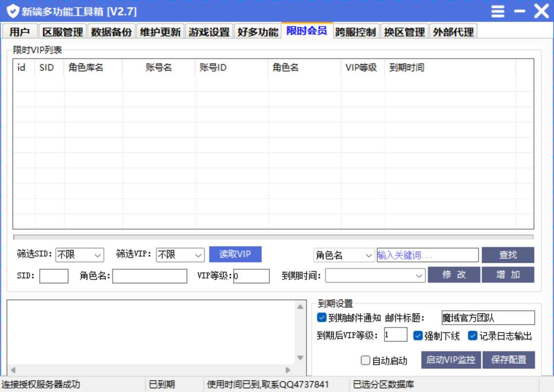554x392 pixels.
Task: Focus the 角色名 input field
Action: tap(150, 276)
